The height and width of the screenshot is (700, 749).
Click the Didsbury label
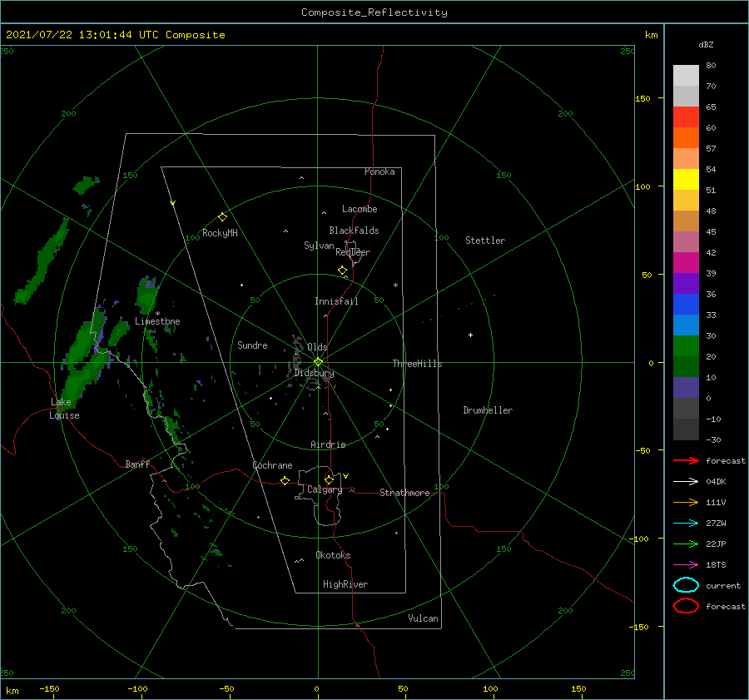click(x=314, y=373)
